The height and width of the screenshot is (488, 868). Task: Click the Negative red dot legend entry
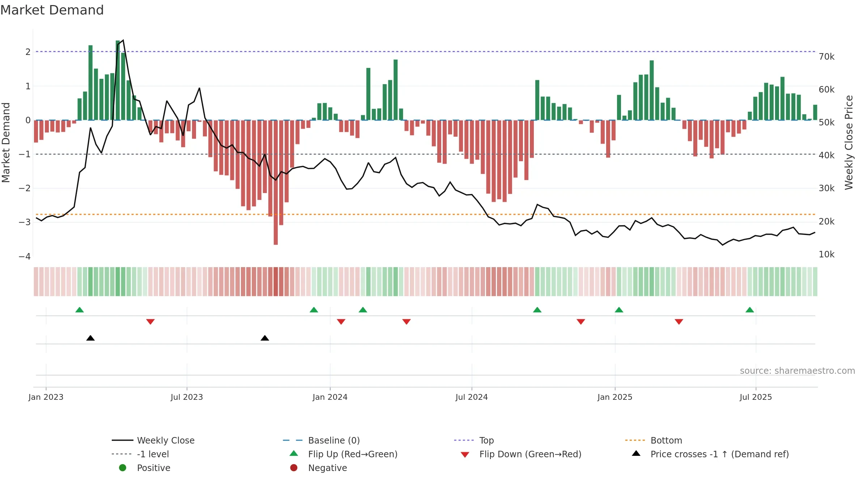(318, 468)
